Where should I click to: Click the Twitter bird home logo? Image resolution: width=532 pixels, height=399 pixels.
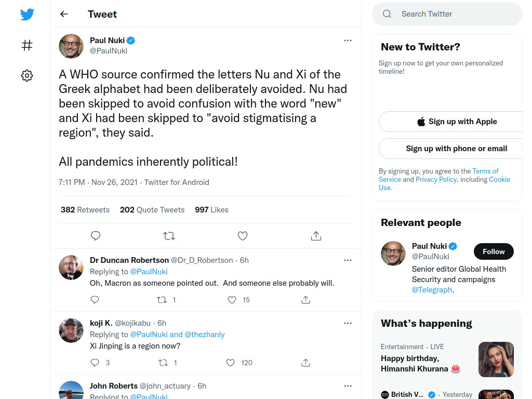click(27, 14)
